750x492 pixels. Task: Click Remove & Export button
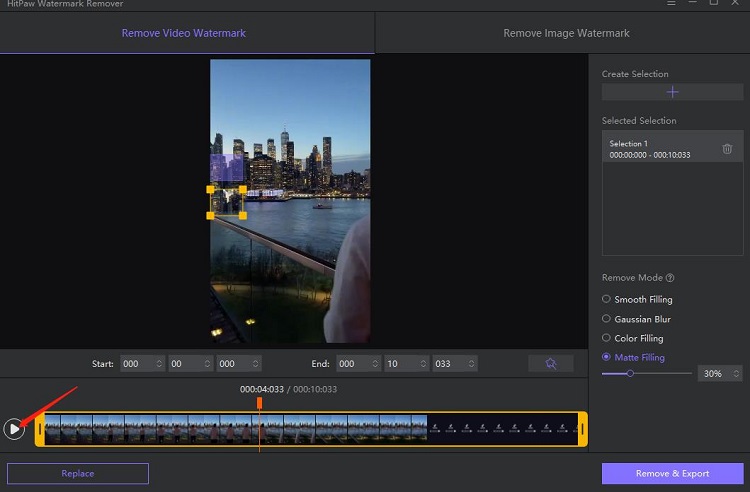[673, 473]
